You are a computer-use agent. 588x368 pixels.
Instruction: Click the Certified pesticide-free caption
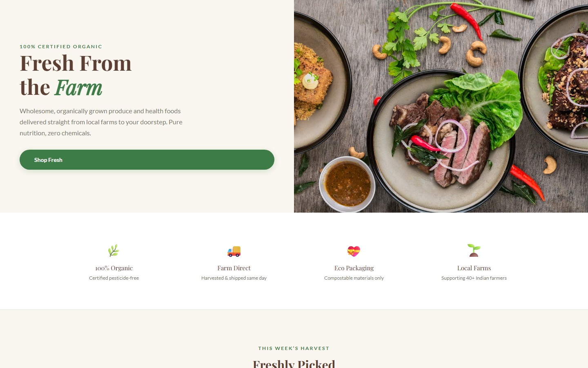[114, 278]
